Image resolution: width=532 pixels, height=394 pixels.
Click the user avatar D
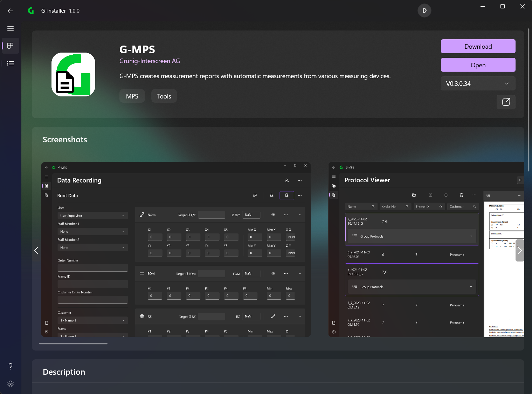(424, 11)
